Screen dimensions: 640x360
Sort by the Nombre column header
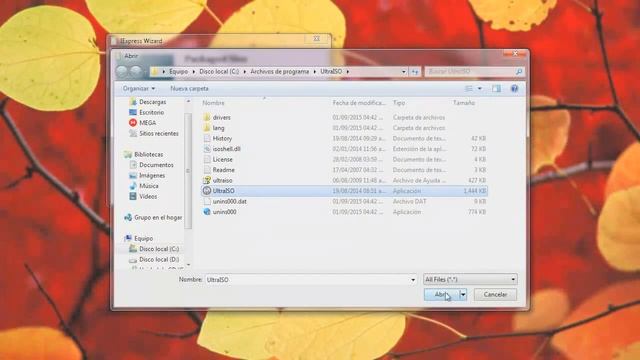(x=213, y=103)
